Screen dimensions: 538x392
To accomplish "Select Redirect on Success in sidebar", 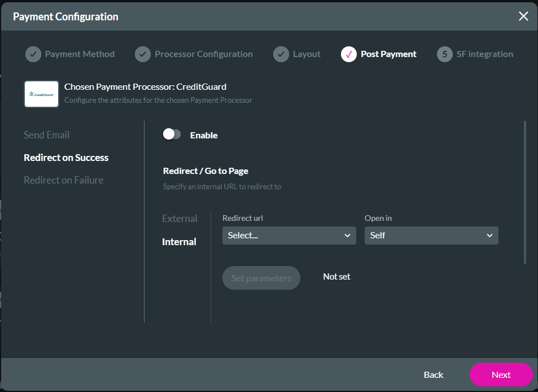I will [x=66, y=158].
